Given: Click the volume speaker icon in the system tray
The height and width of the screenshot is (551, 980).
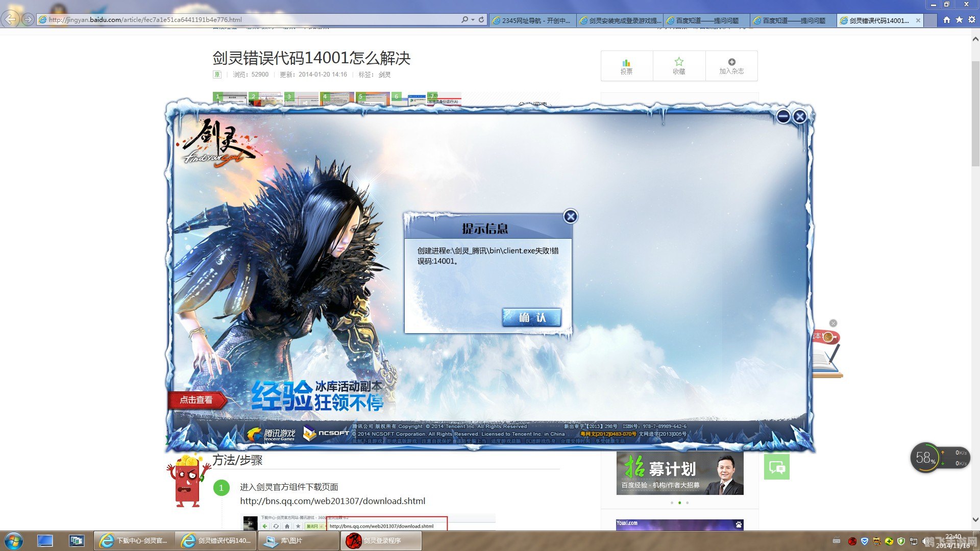Looking at the screenshot, I should tap(926, 541).
